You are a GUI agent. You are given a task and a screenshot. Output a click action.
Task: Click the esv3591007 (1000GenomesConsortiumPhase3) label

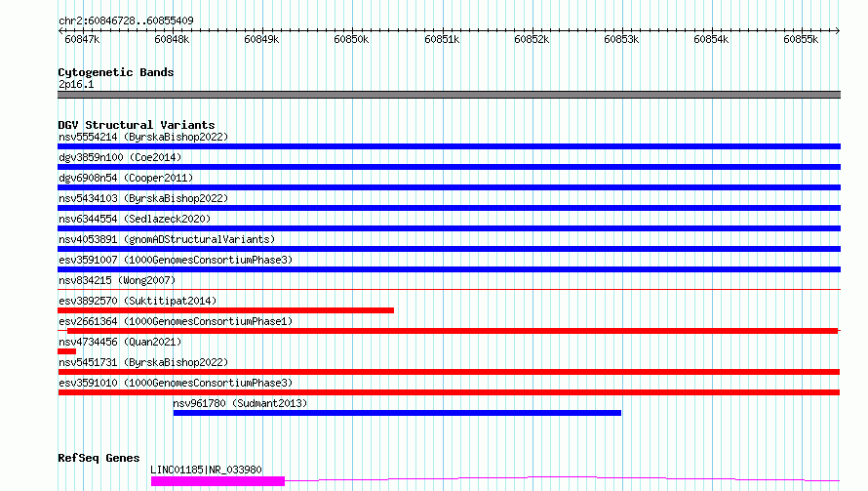click(x=176, y=260)
